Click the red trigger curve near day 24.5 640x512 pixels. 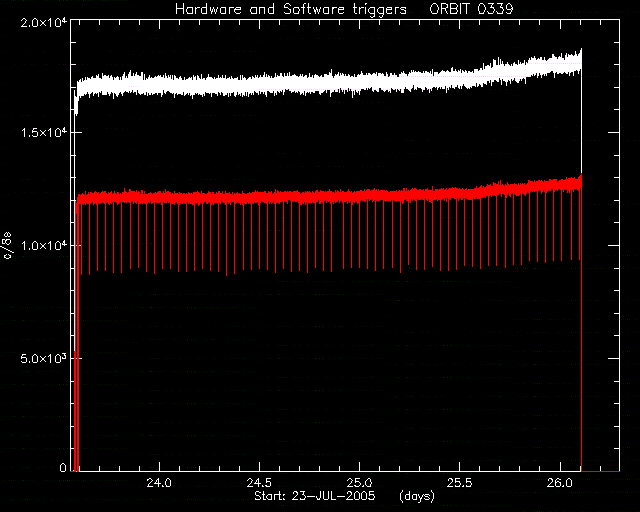[x=259, y=197]
